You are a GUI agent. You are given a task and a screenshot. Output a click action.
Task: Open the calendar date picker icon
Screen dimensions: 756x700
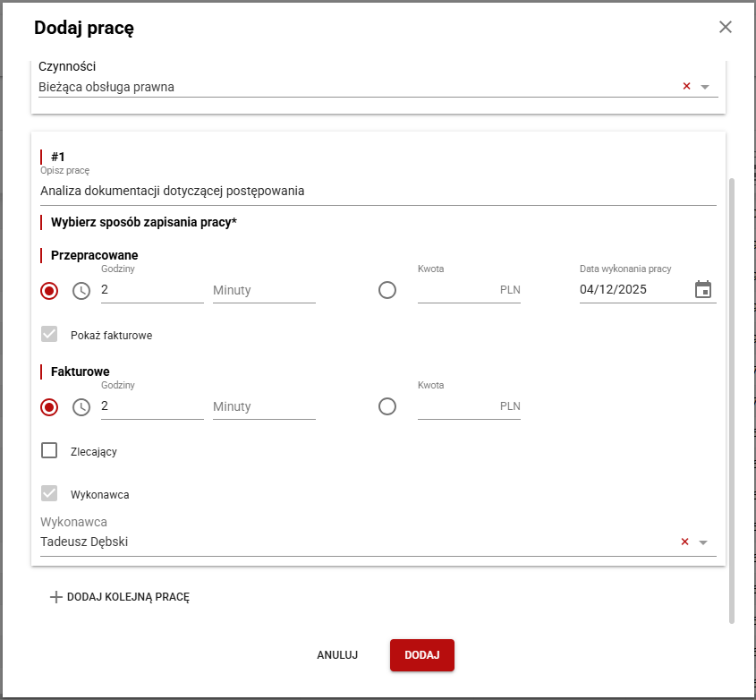pos(703,289)
